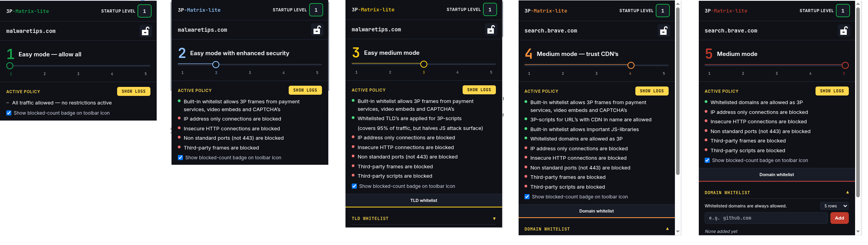
Task: Click the red Add button
Action: [839, 218]
